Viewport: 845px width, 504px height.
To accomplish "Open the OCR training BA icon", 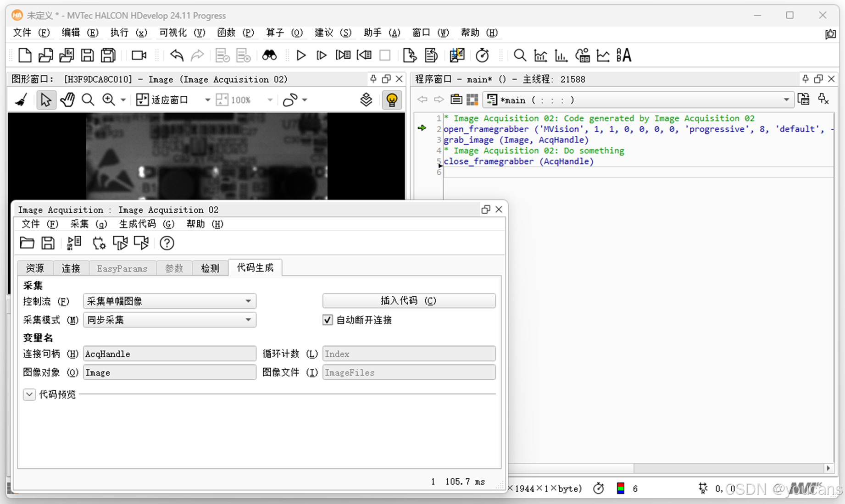I will click(624, 55).
